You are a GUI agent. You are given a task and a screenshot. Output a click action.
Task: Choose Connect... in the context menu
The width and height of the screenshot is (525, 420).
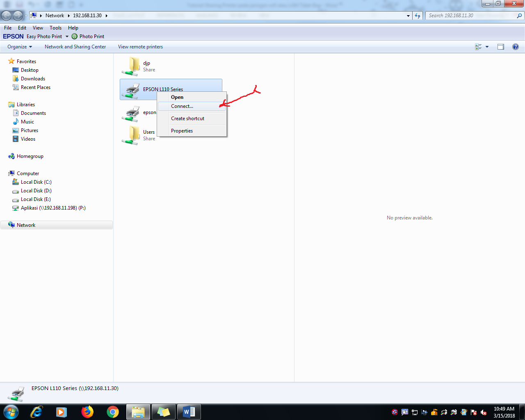point(192,106)
